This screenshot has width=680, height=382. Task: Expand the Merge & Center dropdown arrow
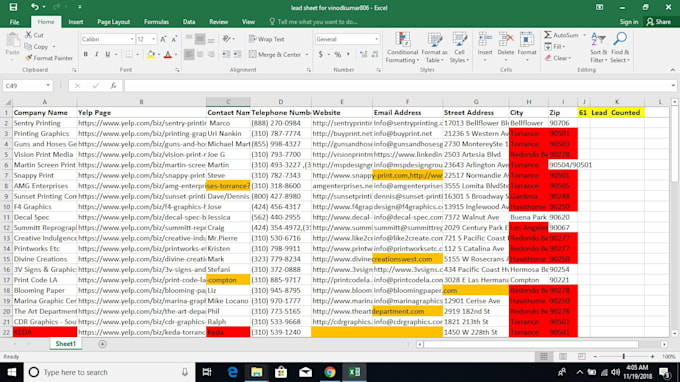(307, 55)
